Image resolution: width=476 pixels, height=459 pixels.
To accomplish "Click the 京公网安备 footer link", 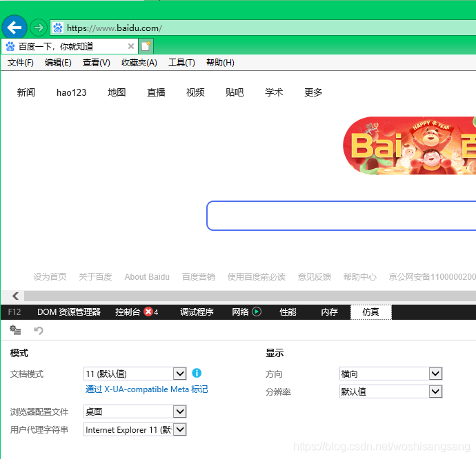I will pos(433,276).
